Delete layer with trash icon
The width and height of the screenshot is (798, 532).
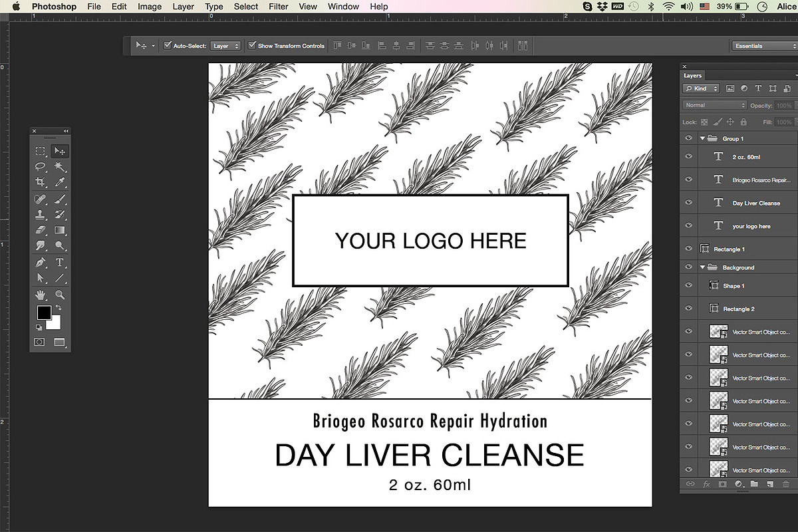(786, 484)
